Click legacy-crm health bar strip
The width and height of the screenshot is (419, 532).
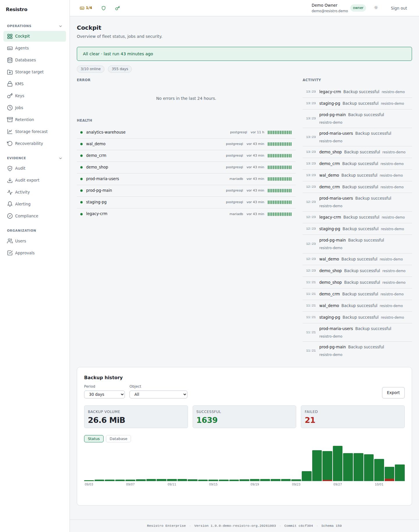280,214
